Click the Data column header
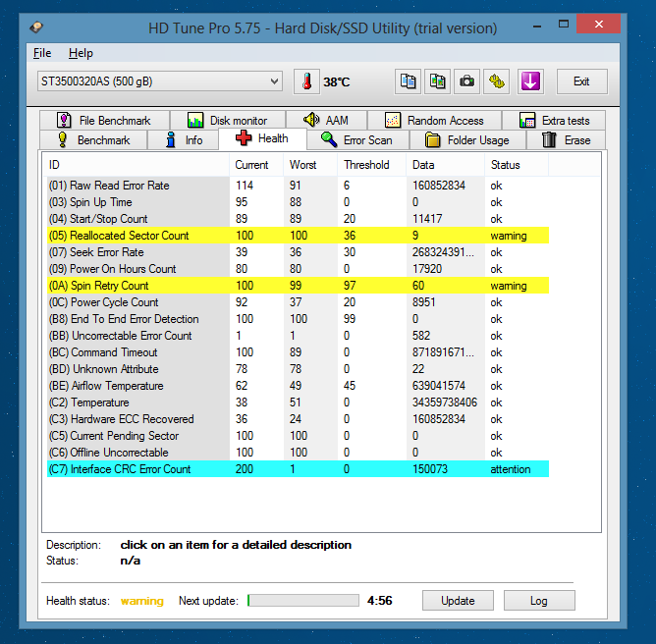 tap(445, 165)
